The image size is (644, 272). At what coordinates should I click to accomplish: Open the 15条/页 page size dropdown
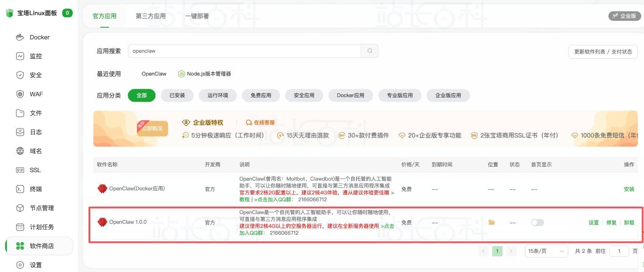[x=546, y=251]
